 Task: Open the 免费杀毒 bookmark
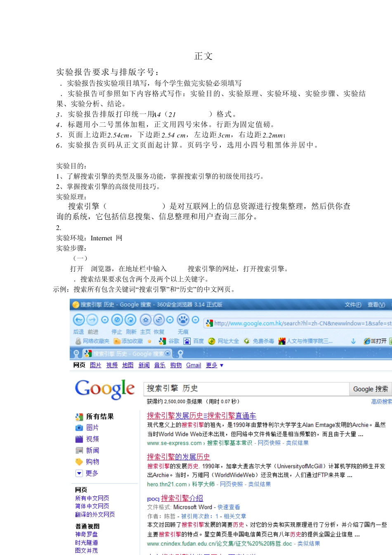pyautogui.click(x=259, y=341)
